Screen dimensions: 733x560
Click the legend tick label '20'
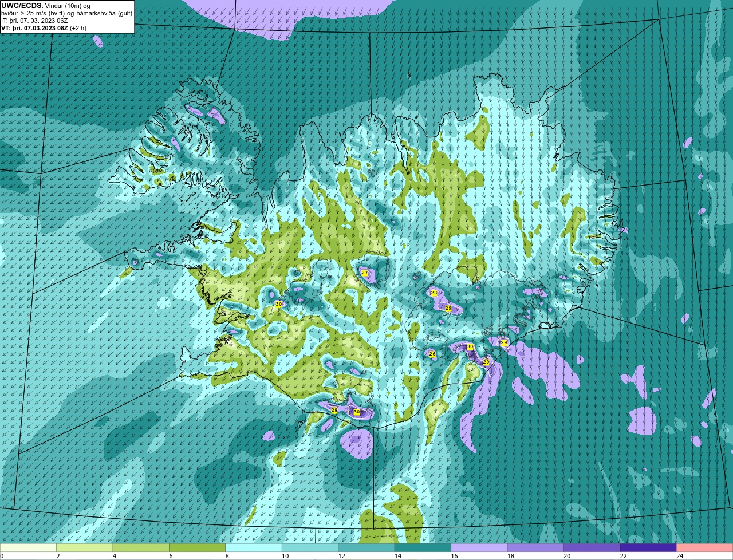pos(567,556)
